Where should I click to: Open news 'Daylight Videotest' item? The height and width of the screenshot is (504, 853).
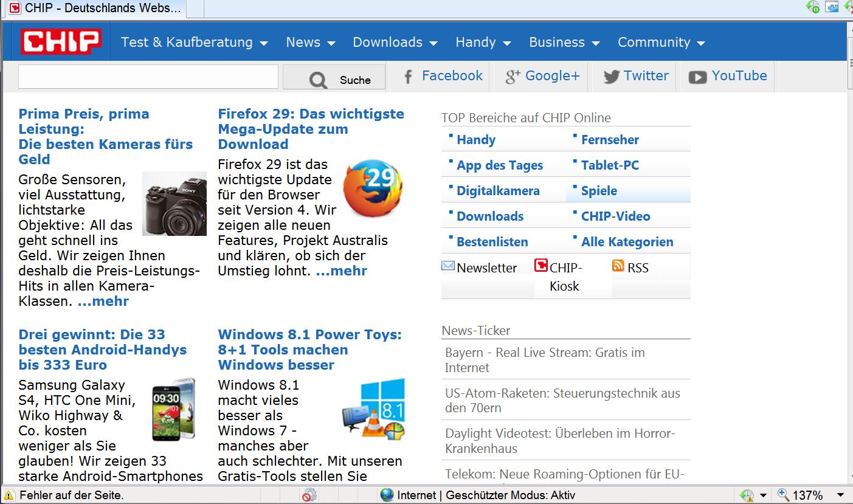(560, 441)
